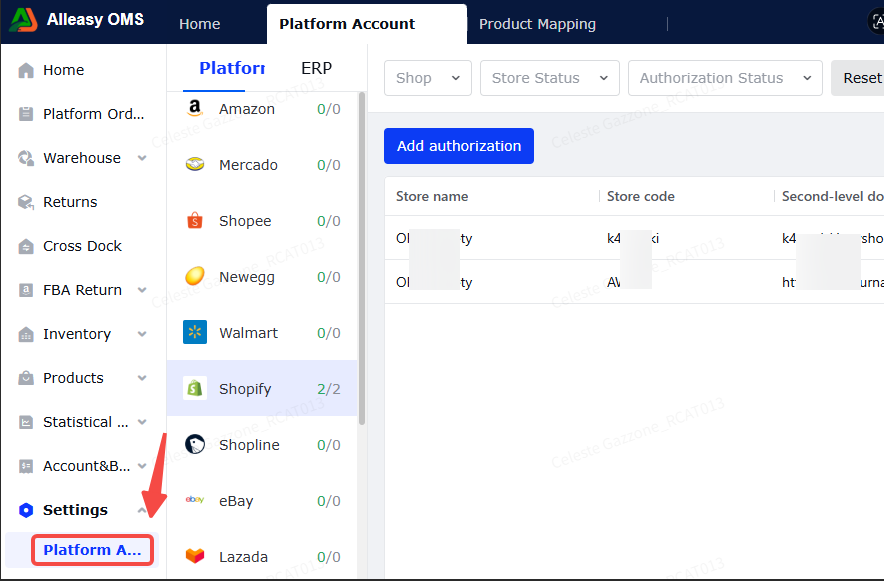Select the Platform sub-tab
Viewport: 884px width, 581px height.
pos(232,68)
